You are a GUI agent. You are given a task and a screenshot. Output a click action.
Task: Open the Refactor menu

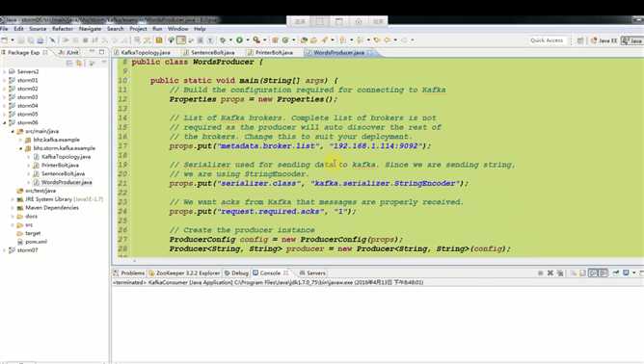[x=63, y=29]
